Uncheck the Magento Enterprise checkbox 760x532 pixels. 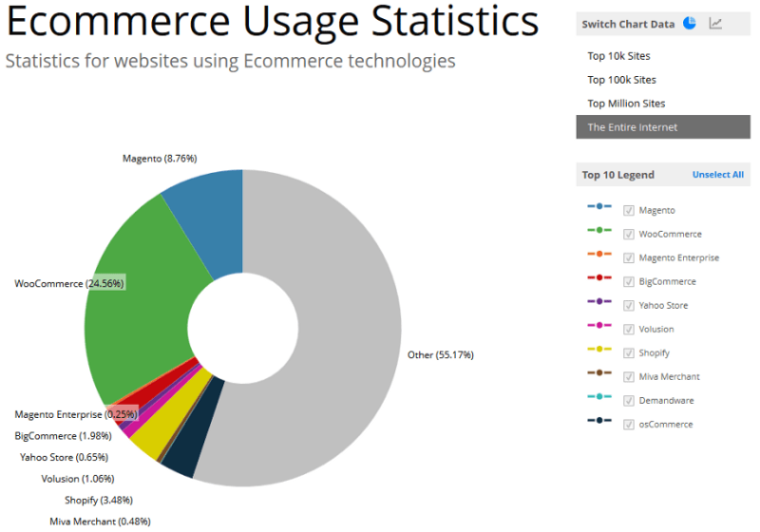(628, 257)
